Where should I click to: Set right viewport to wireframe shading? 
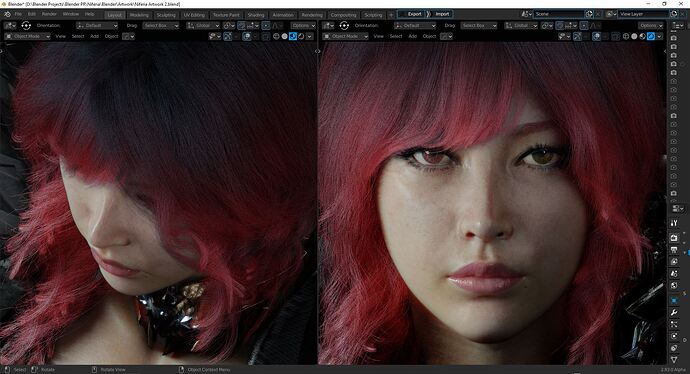coord(626,37)
